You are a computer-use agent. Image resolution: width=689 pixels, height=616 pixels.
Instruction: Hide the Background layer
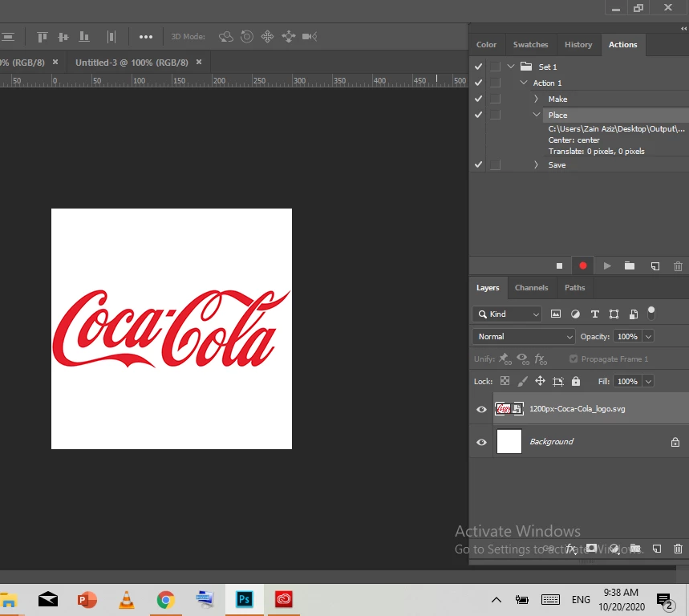click(481, 442)
